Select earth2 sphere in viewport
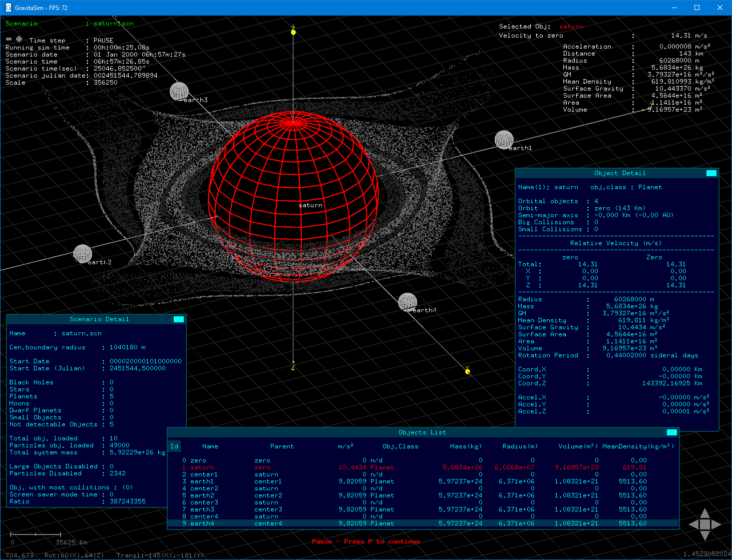 click(83, 254)
